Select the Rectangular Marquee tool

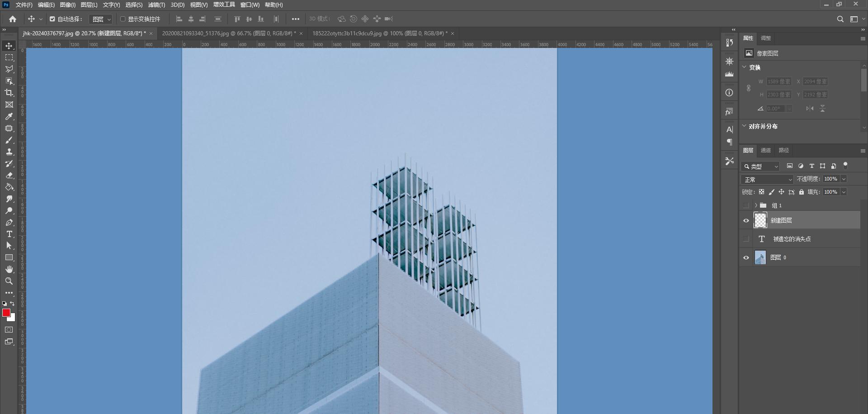pyautogui.click(x=9, y=57)
